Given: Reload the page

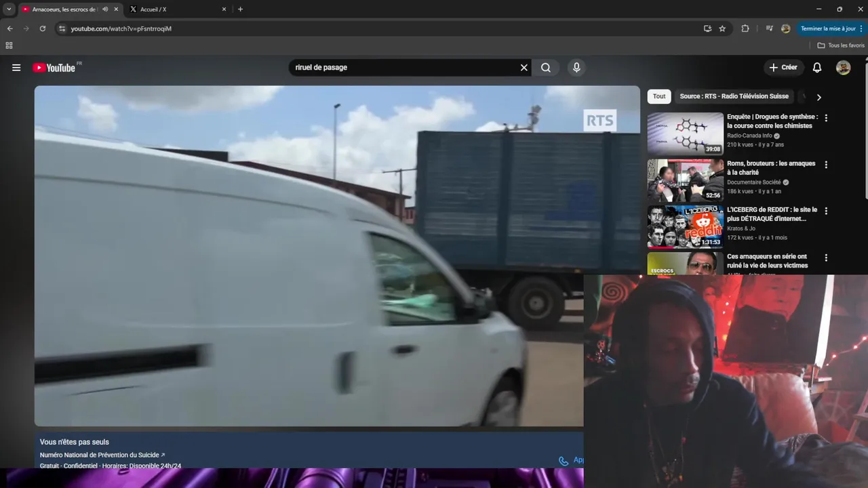Looking at the screenshot, I should (x=42, y=28).
